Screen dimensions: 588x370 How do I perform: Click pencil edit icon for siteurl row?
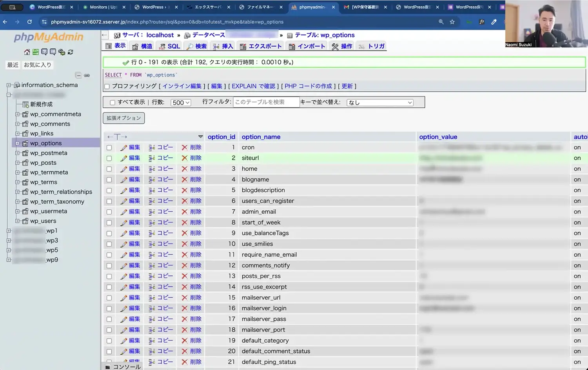tap(123, 158)
